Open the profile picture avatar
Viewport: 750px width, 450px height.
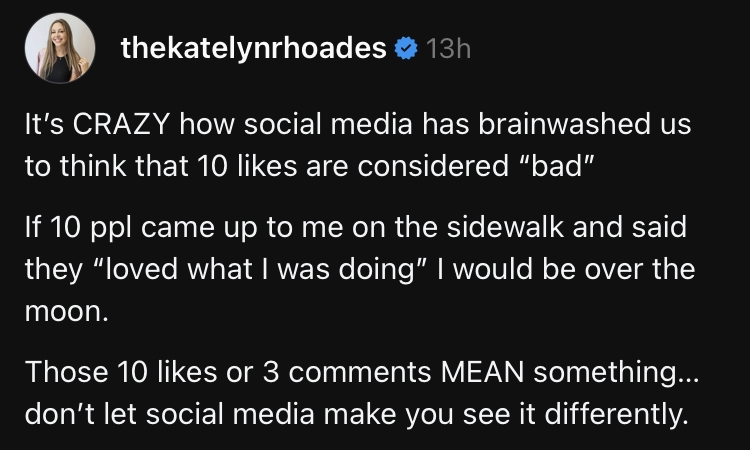(60, 48)
